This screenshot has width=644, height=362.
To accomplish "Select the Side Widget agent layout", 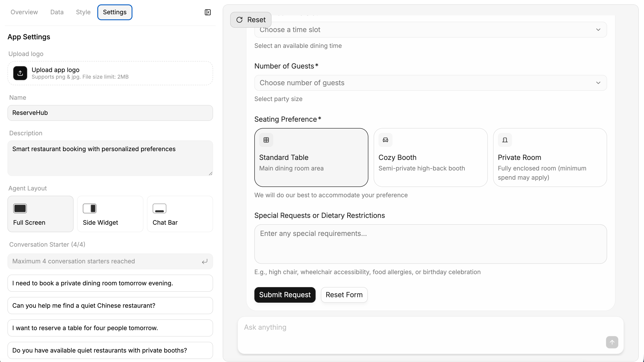I will click(x=110, y=214).
